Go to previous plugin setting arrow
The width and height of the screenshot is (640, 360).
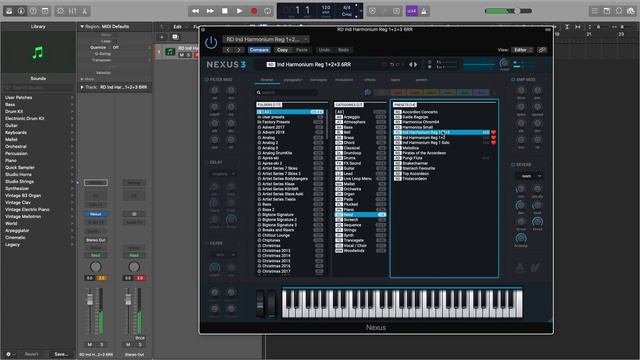[228, 50]
